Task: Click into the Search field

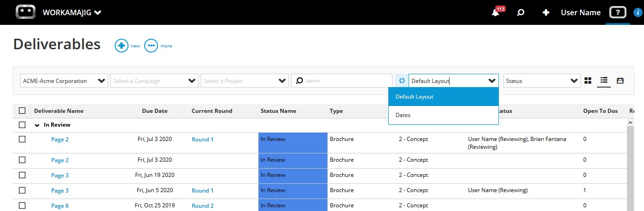Action: [x=342, y=81]
